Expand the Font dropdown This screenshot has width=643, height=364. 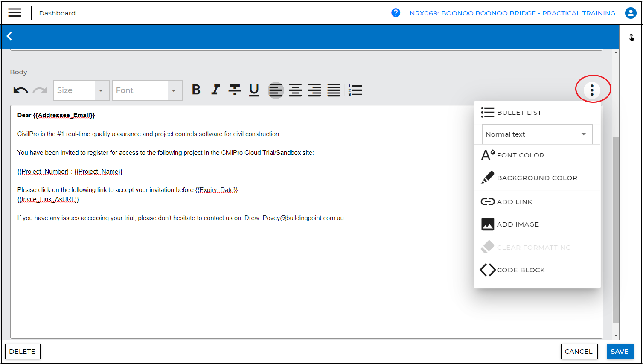(x=174, y=90)
